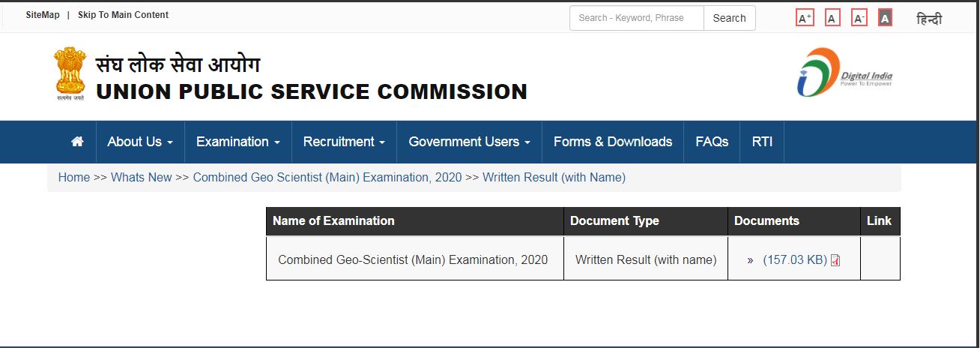Click the keyword search input field

pos(636,18)
